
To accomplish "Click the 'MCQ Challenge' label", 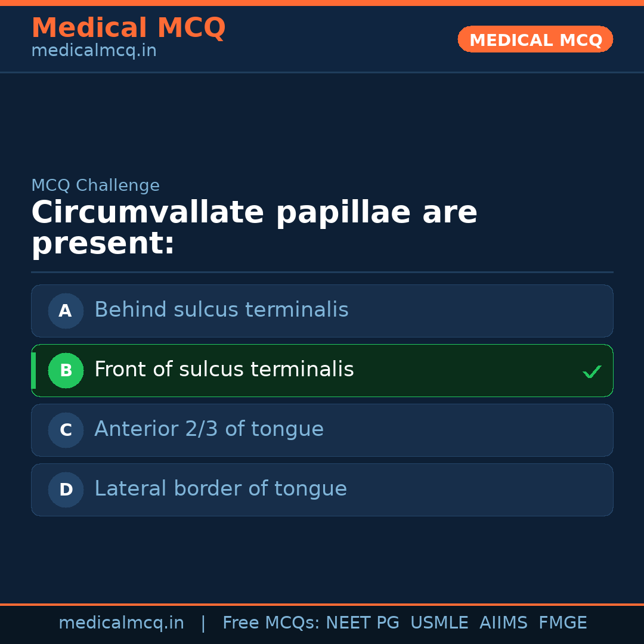I will pos(95,185).
